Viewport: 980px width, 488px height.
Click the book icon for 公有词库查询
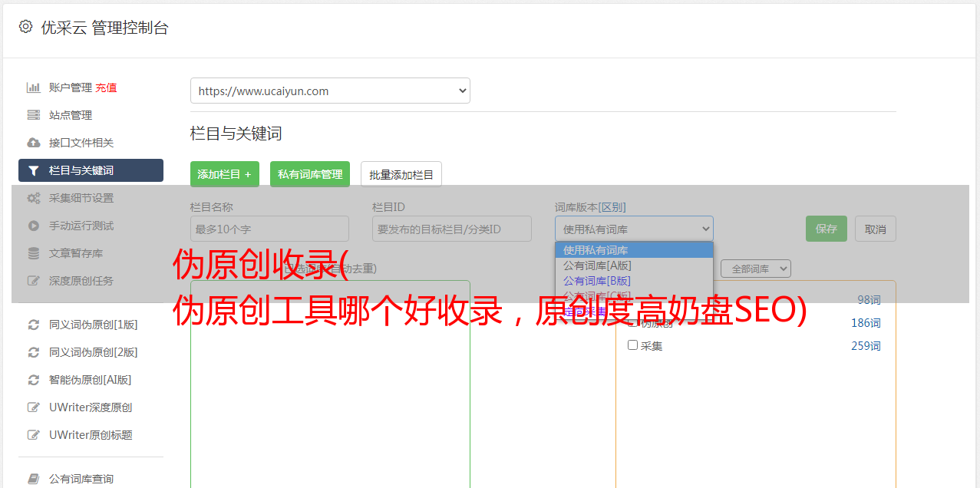click(x=34, y=479)
